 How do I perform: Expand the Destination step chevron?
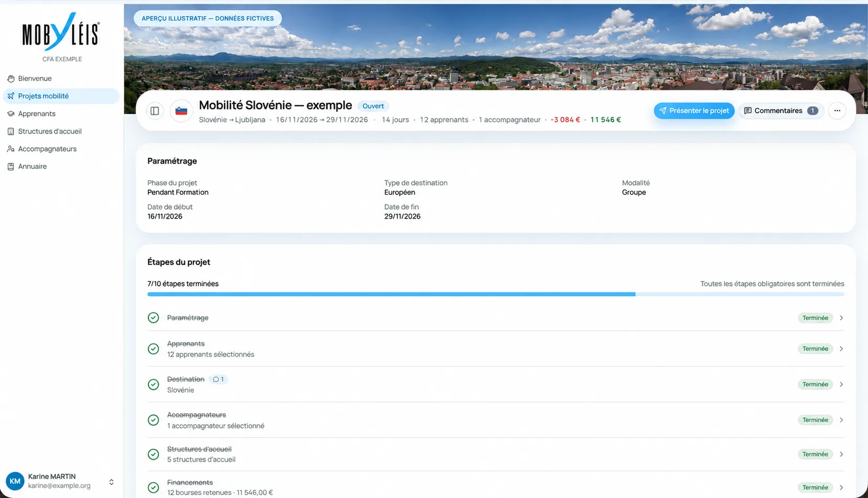coord(841,385)
